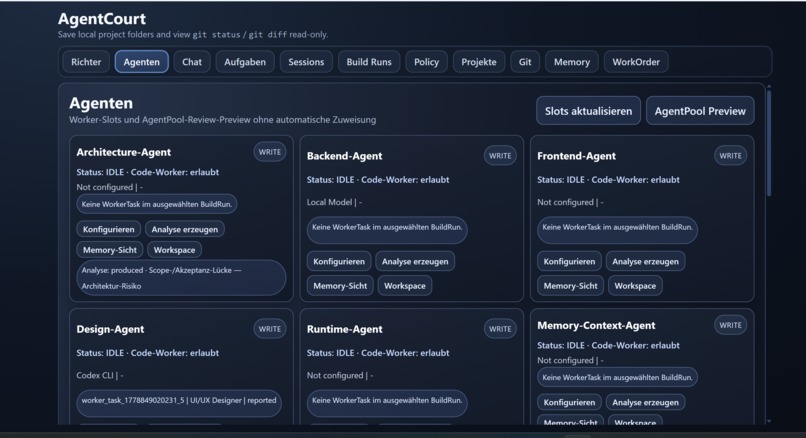Screen dimensions: 806x438
Task: Click the Status IDLE line in Backend-Agent
Action: coord(378,179)
